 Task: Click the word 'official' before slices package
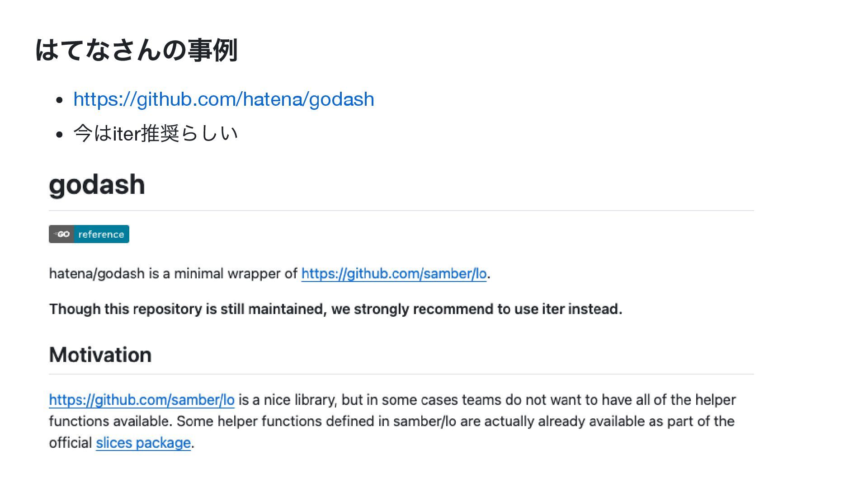(71, 443)
